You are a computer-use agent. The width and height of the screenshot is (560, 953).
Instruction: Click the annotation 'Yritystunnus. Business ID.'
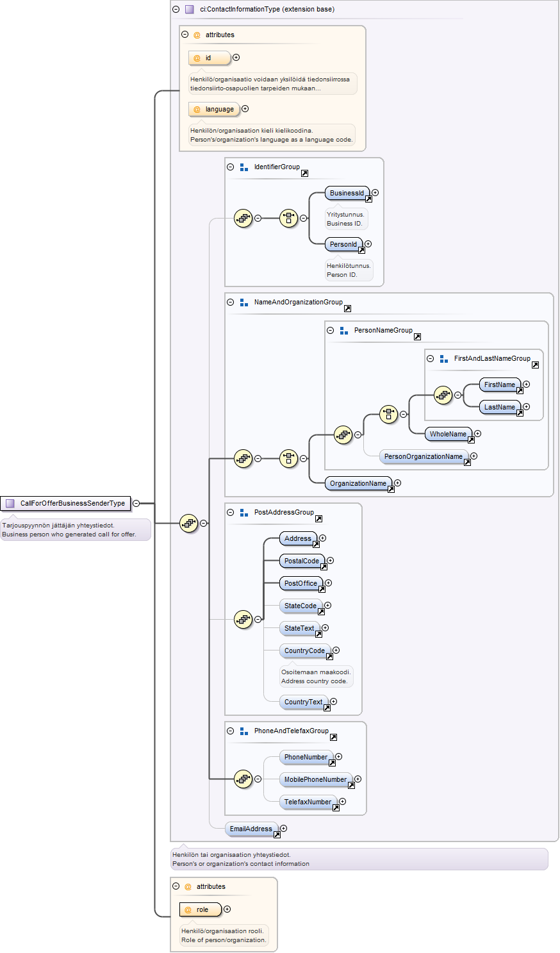[x=346, y=219]
